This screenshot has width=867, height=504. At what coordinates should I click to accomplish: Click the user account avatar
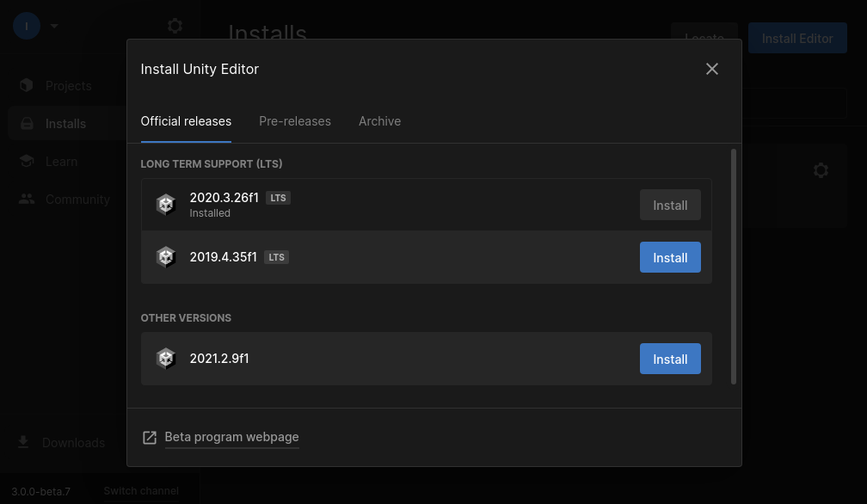(x=27, y=26)
